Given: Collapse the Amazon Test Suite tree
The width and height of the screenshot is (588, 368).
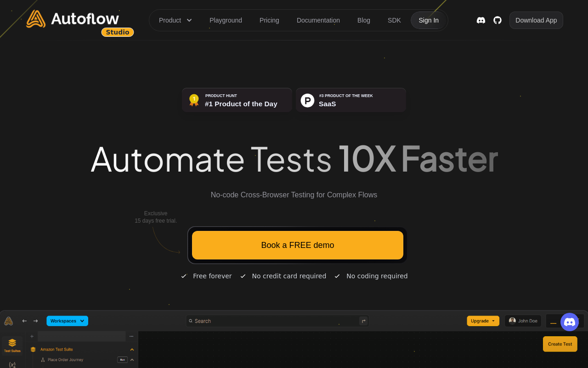Looking at the screenshot, I should coord(132,350).
